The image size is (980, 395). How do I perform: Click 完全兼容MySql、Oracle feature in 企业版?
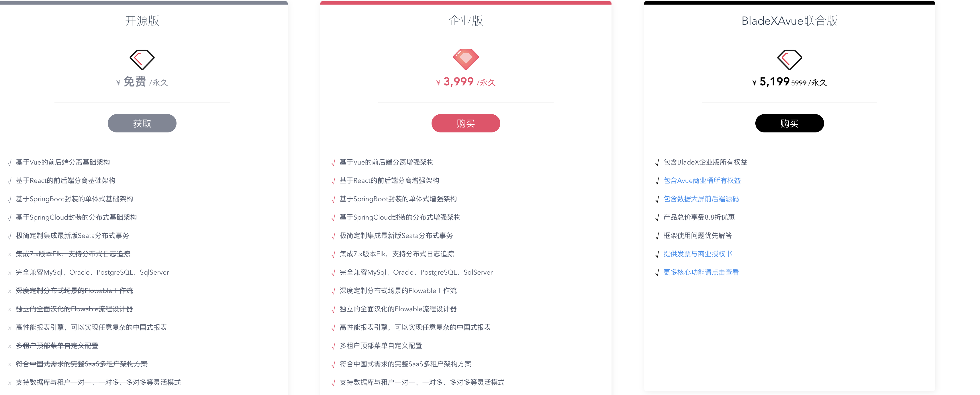pyautogui.click(x=416, y=272)
